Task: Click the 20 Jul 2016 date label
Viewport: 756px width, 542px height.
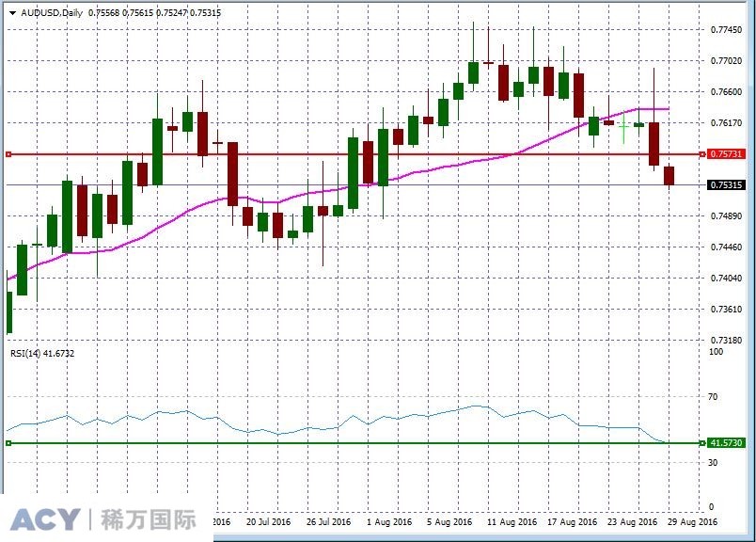Action: pos(269,521)
